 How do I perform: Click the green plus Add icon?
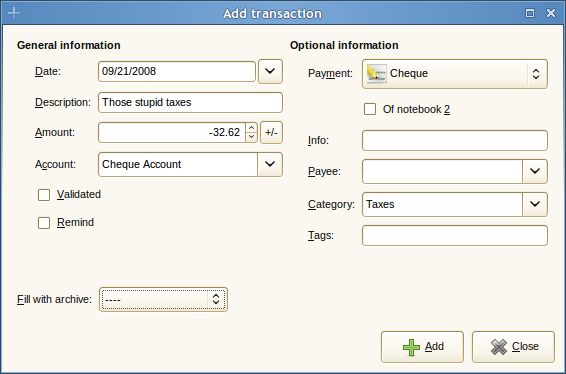tap(412, 347)
